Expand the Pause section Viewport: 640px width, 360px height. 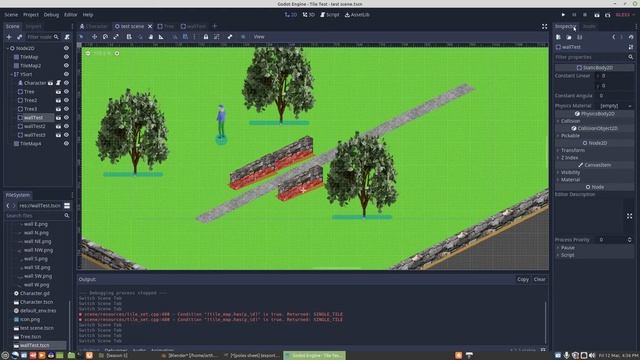click(594, 248)
